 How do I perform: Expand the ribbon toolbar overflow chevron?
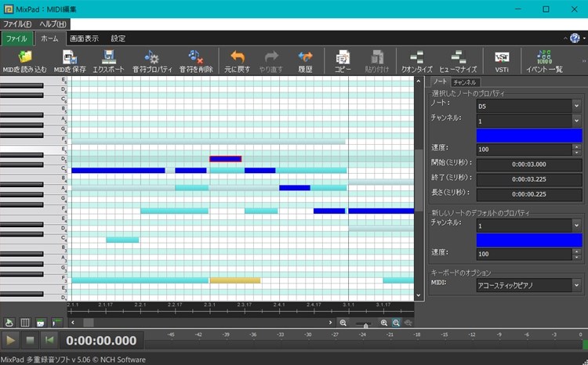click(584, 61)
